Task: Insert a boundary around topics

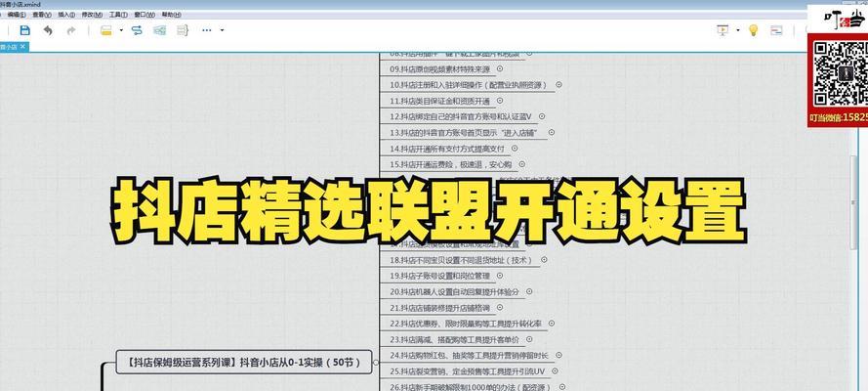Action: pos(160,30)
